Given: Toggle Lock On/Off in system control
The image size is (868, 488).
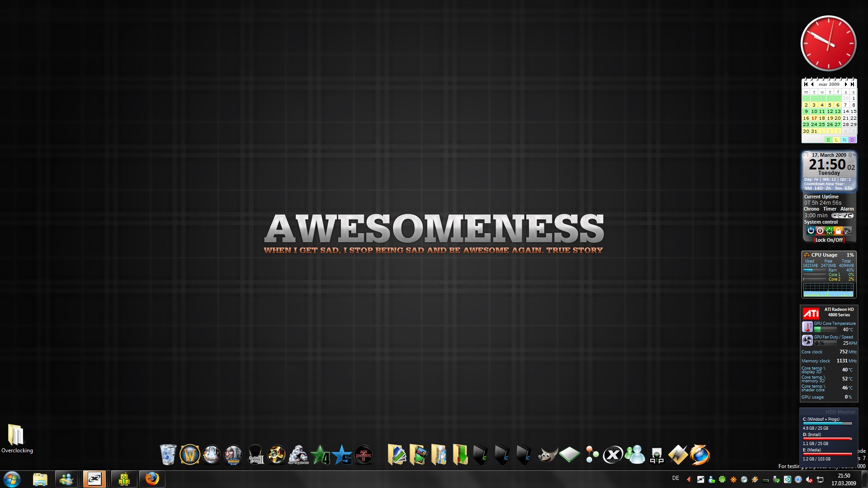Looking at the screenshot, I should 829,240.
